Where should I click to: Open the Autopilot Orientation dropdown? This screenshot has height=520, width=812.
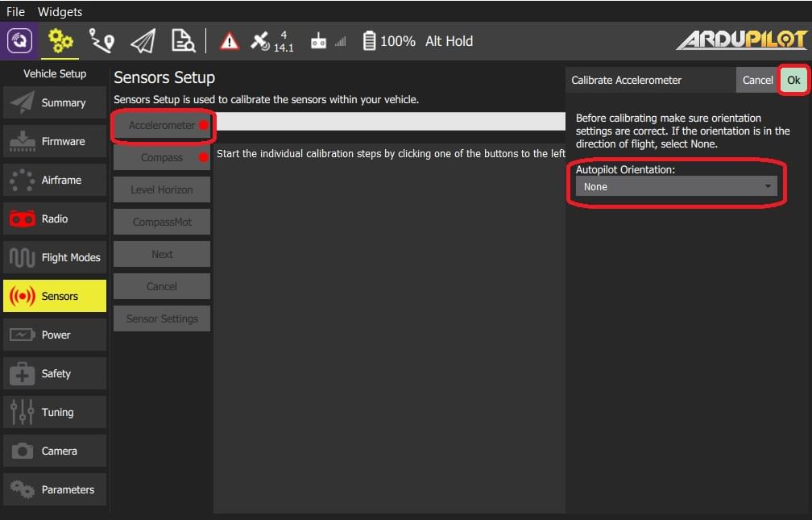[676, 186]
